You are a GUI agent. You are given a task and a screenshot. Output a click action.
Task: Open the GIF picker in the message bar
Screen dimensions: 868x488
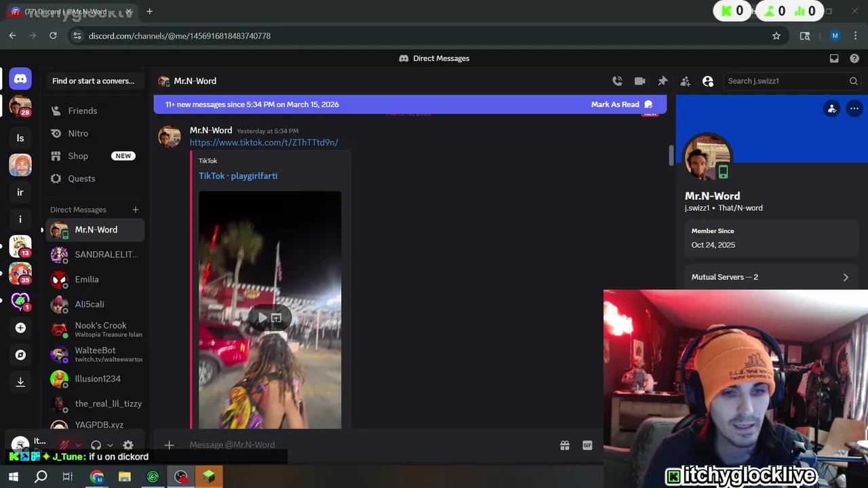click(587, 445)
